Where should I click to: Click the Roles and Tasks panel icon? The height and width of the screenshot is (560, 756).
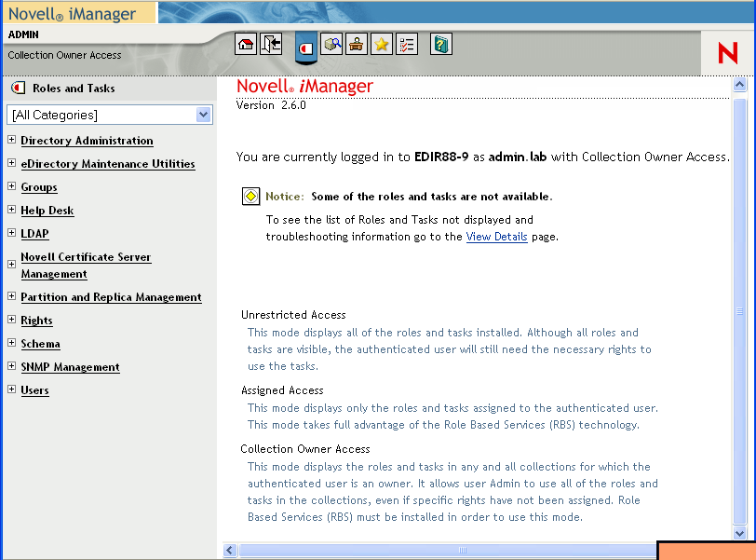point(19,88)
